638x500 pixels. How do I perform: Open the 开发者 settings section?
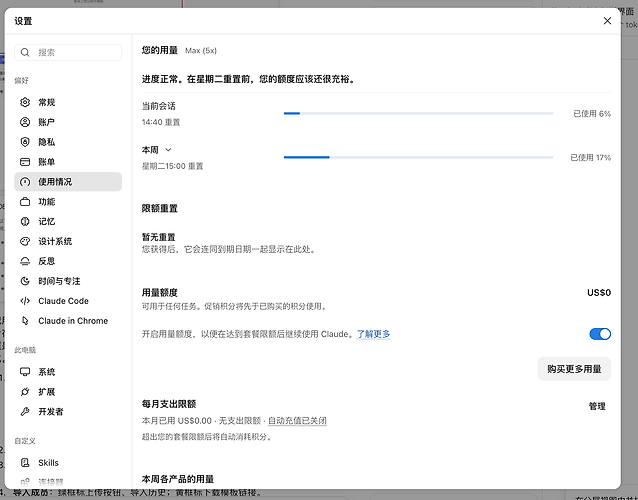(x=68, y=412)
